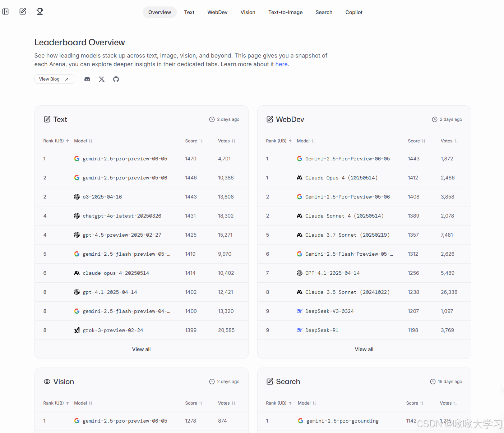Click the Leaderboard Overview heading
This screenshot has width=504, height=433.
(80, 42)
